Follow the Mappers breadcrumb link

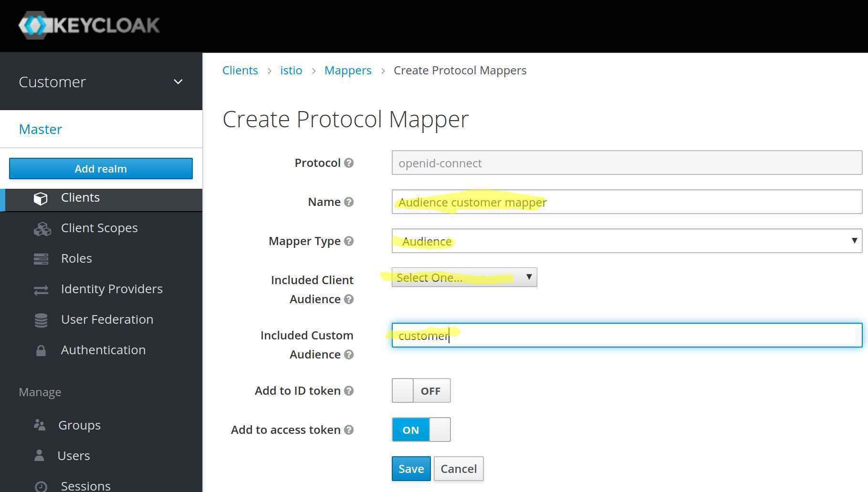tap(347, 71)
